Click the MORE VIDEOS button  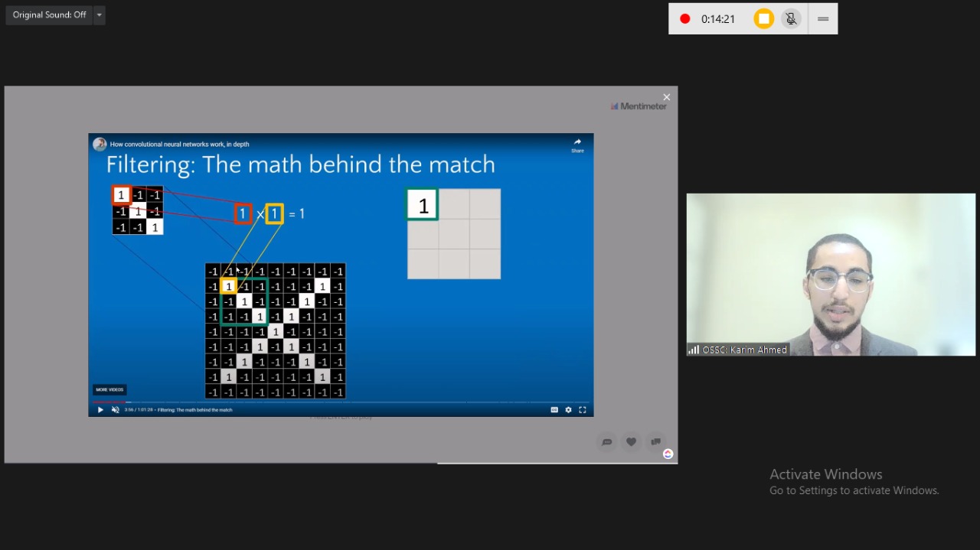[109, 389]
